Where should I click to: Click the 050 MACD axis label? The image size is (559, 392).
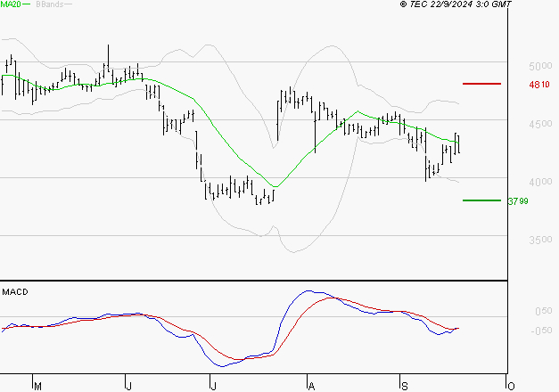544,311
